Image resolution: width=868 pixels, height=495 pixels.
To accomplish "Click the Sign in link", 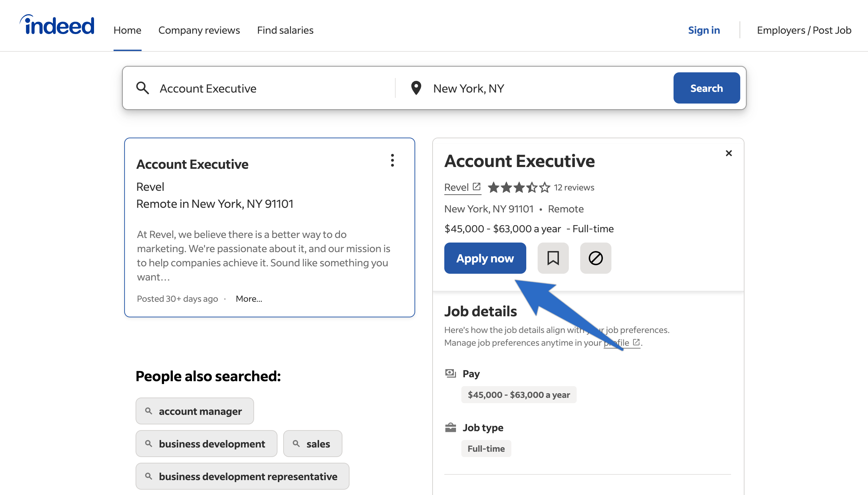I will point(704,30).
